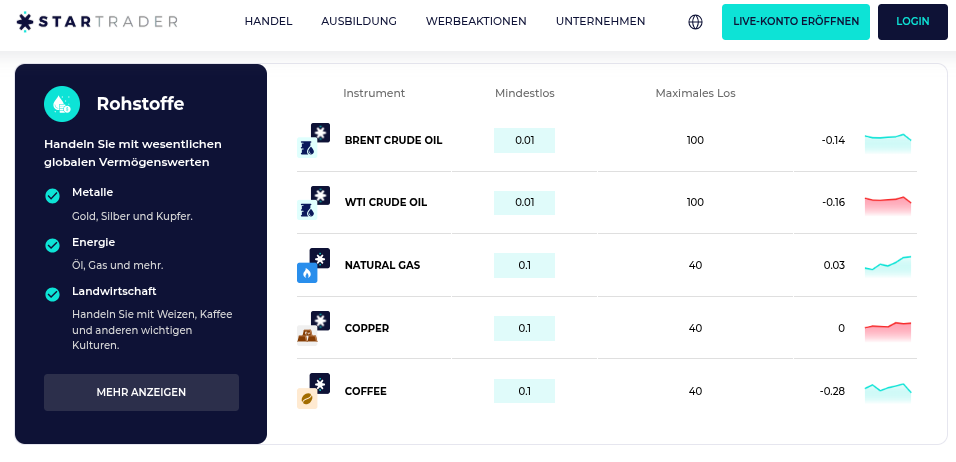The height and width of the screenshot is (462, 956).
Task: Select COPPER instrument name
Action: pyautogui.click(x=367, y=328)
